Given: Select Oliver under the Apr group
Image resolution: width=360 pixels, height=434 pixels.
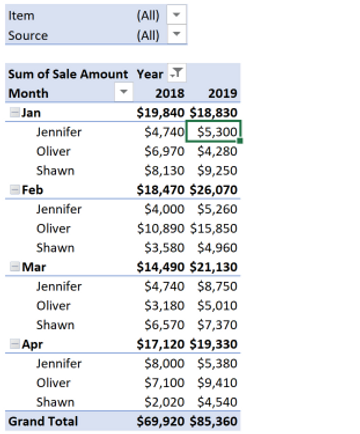Looking at the screenshot, I should tap(53, 383).
